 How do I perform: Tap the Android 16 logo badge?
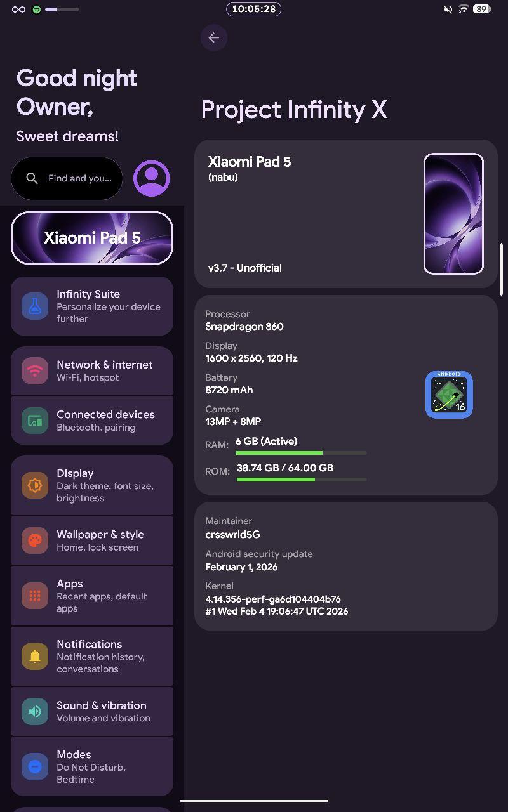[x=449, y=395]
